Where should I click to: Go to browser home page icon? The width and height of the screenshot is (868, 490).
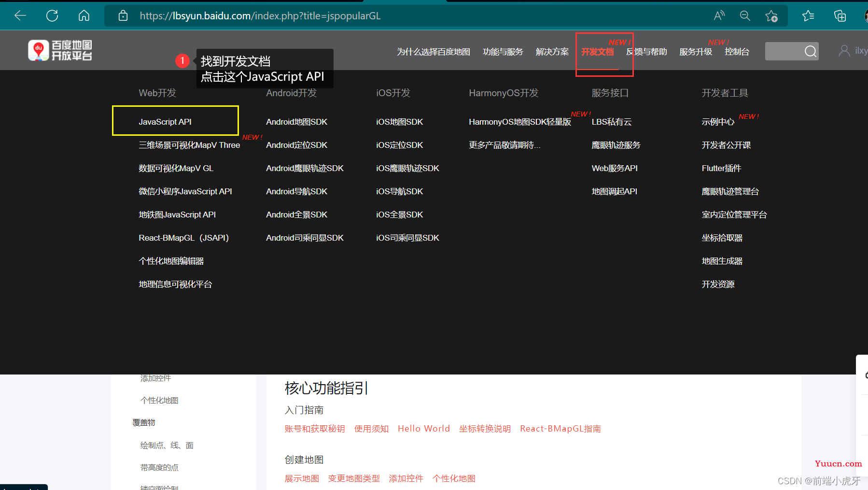[84, 16]
